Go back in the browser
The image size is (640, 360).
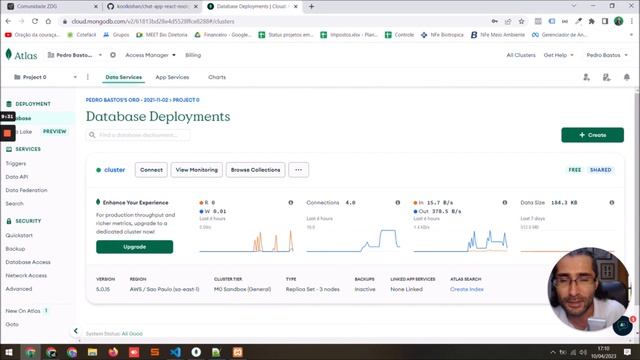[x=9, y=21]
